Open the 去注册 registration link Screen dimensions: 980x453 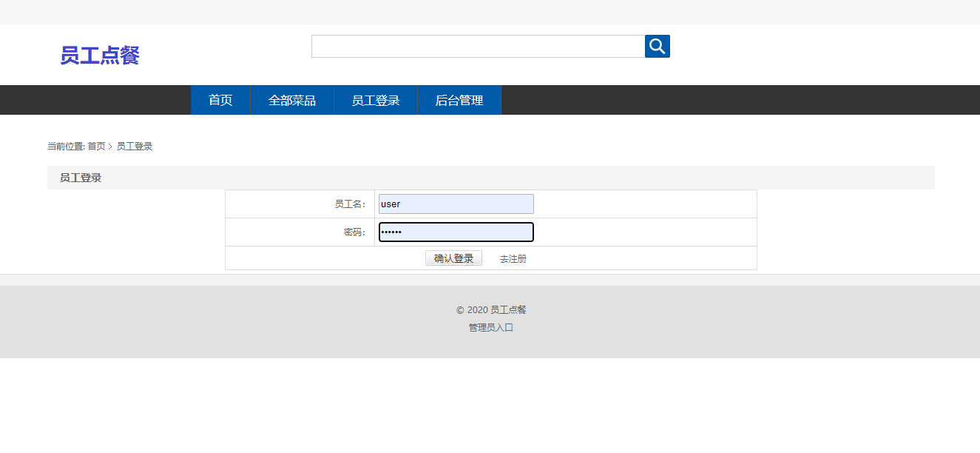pos(512,258)
